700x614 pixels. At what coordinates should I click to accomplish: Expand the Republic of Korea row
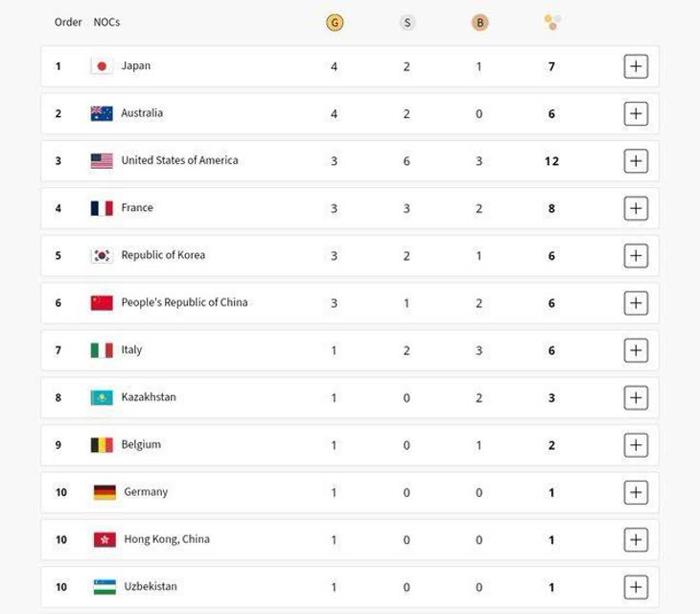pyautogui.click(x=636, y=255)
